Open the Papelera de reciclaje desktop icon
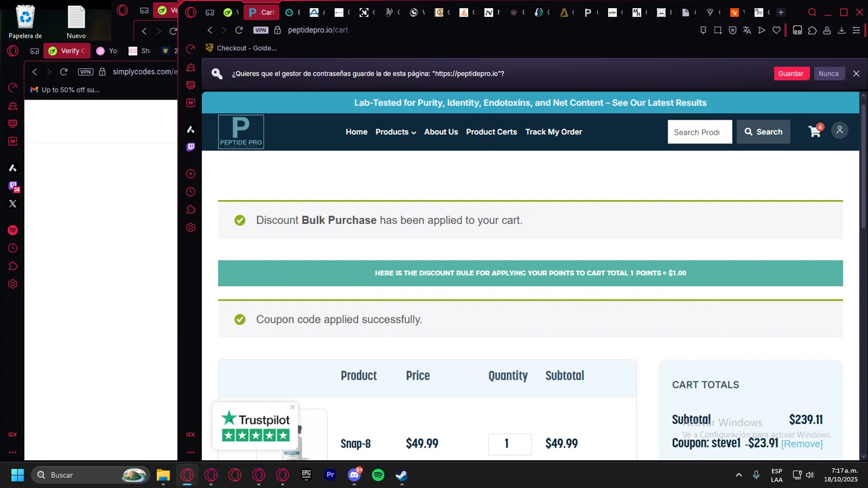The height and width of the screenshot is (488, 868). (x=25, y=22)
